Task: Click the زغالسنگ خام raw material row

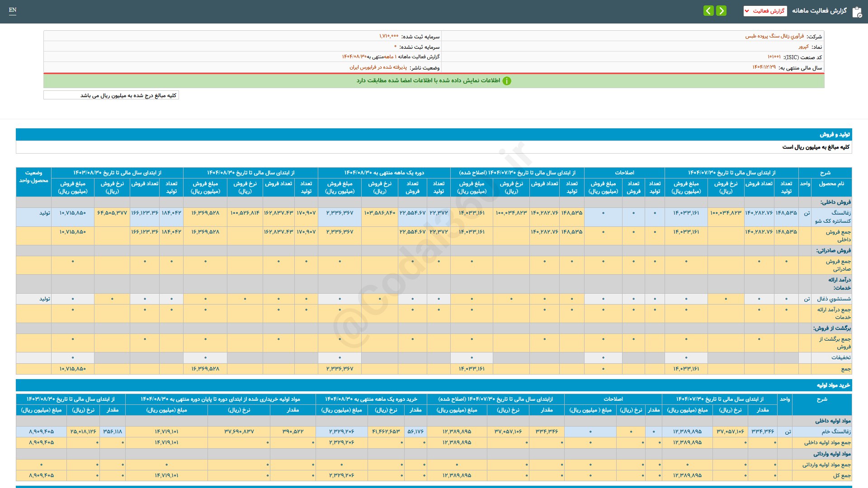Action: [x=836, y=432]
